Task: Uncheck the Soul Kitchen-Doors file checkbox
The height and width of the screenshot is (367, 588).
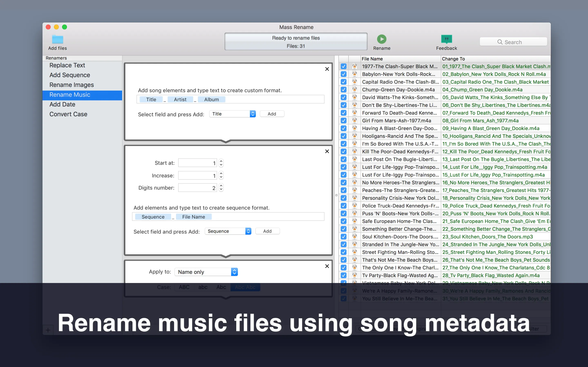Action: pyautogui.click(x=343, y=237)
